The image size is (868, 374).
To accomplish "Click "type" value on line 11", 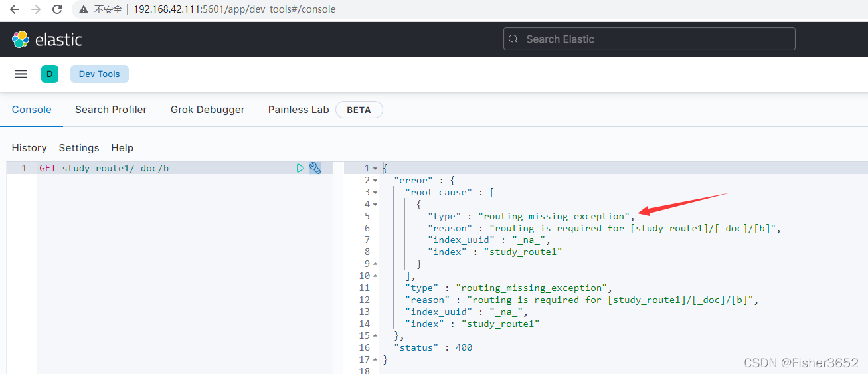I will (531, 288).
